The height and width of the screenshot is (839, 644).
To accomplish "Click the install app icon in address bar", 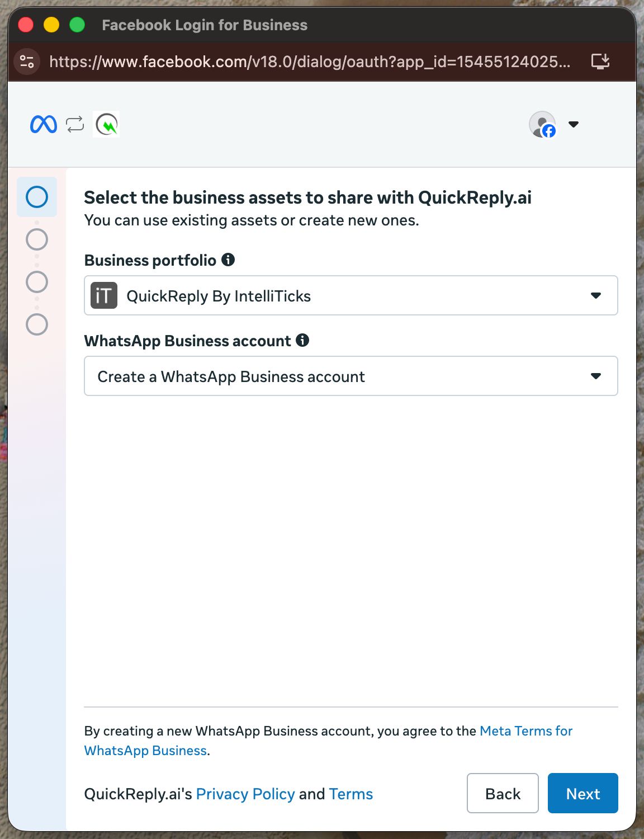I will [600, 61].
